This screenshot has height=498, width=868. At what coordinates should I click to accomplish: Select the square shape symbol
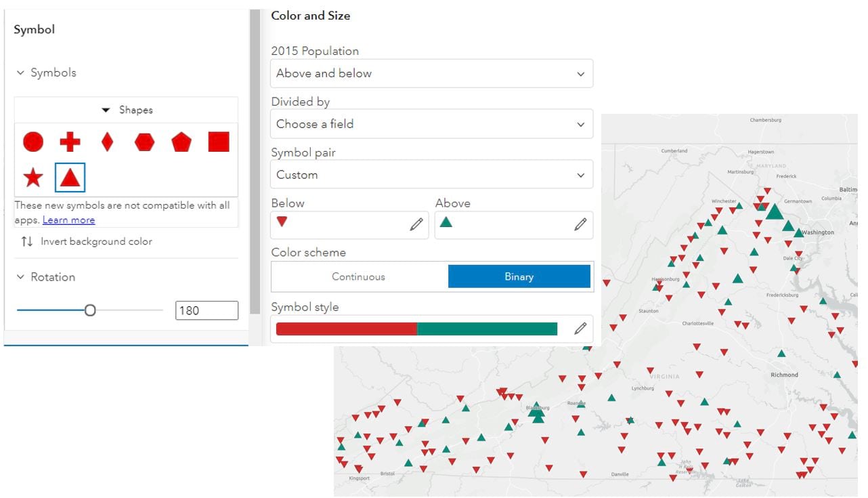tap(218, 142)
